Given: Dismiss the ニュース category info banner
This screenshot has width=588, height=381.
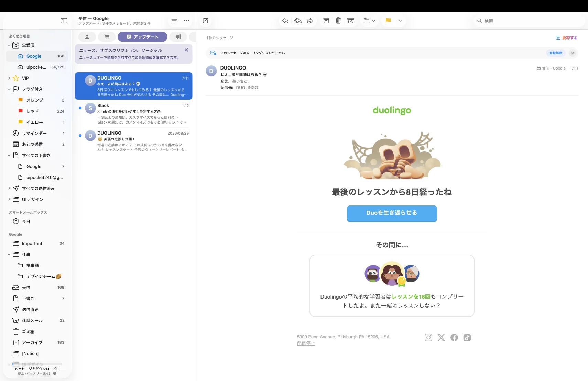Looking at the screenshot, I should click(x=186, y=50).
